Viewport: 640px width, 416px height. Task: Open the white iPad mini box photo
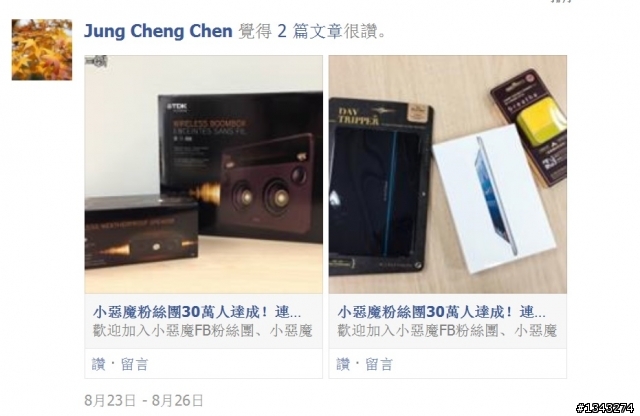click(x=448, y=174)
